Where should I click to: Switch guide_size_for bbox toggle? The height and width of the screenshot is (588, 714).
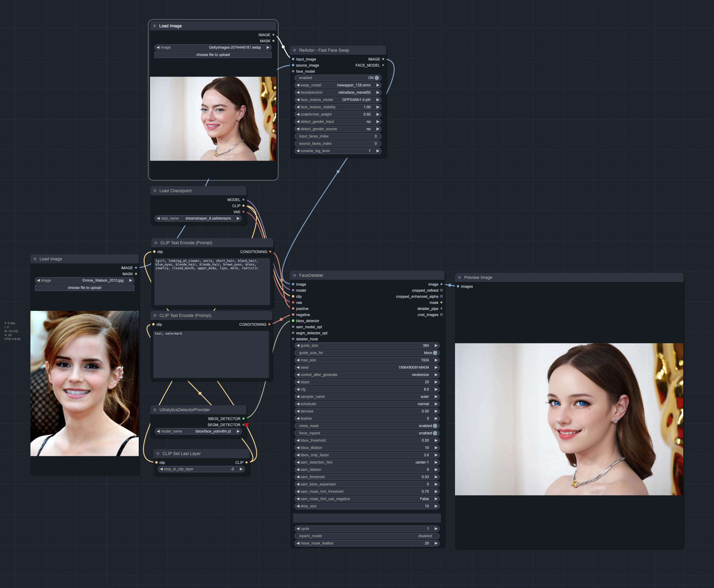coord(435,353)
